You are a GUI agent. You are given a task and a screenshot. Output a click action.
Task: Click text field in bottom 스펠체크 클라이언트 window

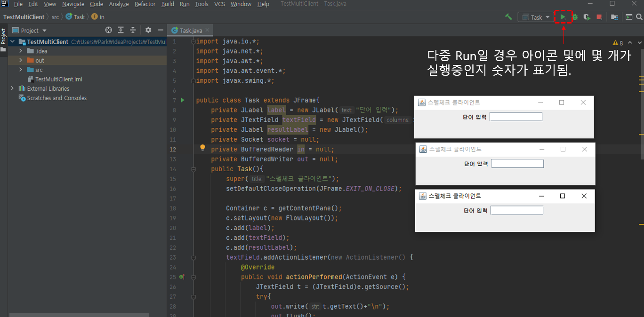517,210
